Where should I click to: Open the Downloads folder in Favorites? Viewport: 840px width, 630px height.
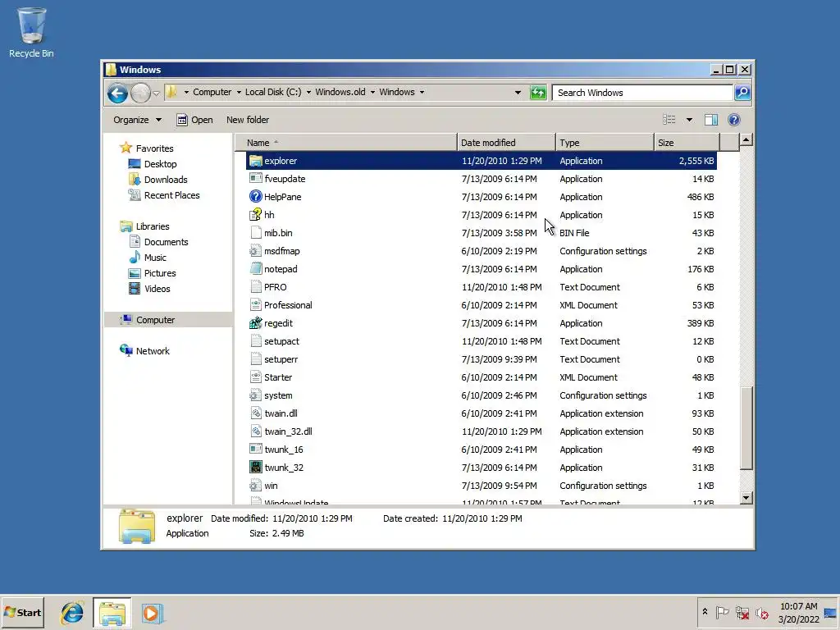tap(166, 180)
